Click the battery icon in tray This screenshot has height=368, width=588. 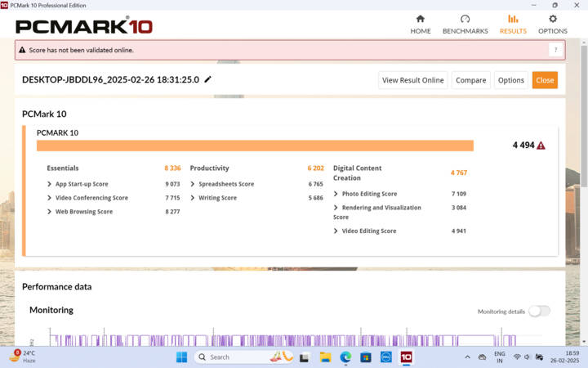(x=539, y=357)
